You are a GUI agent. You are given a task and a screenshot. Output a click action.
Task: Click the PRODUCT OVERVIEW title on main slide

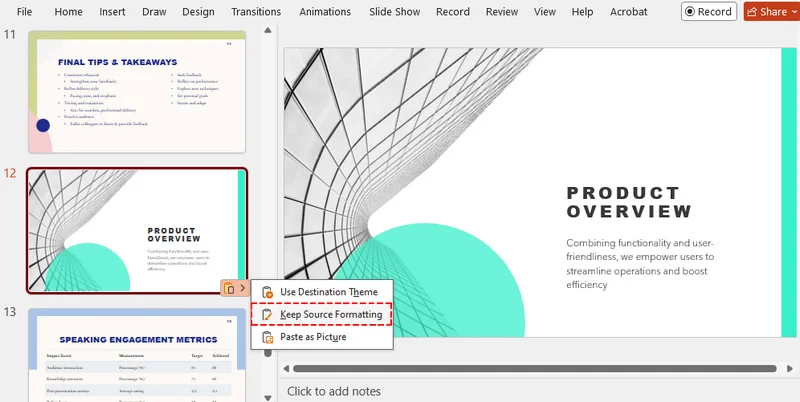[629, 202]
